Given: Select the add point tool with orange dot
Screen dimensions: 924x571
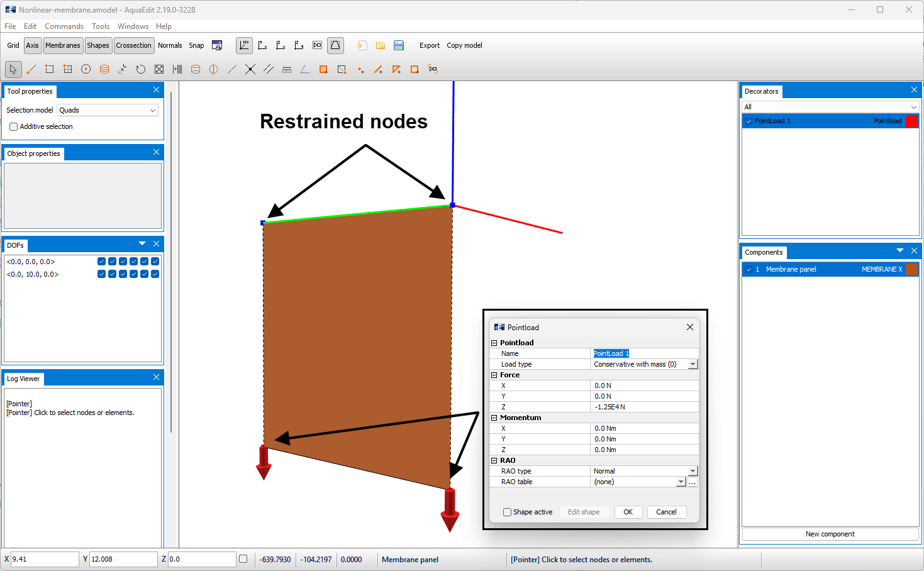Looking at the screenshot, I should (360, 69).
